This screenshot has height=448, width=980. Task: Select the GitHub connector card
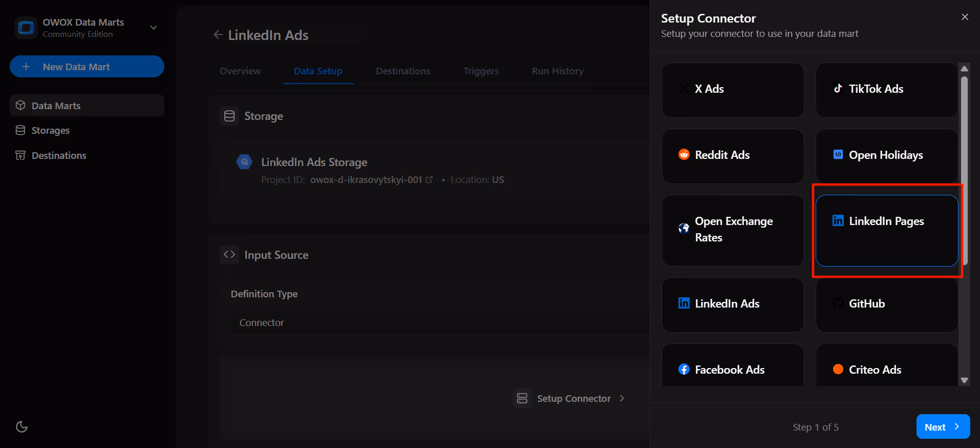(x=887, y=305)
